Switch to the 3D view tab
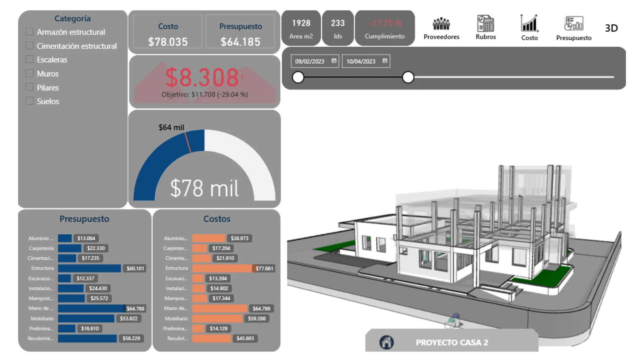This screenshot has width=644, height=362. click(x=611, y=28)
